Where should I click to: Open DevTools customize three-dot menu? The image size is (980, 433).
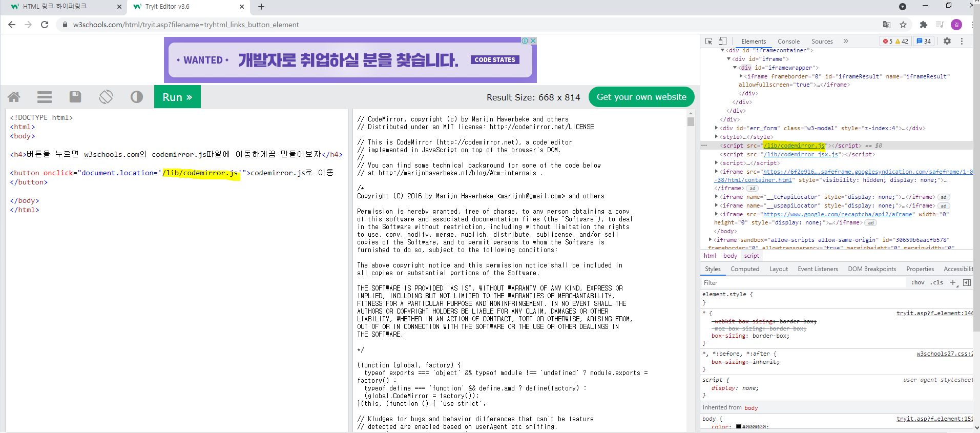coord(962,41)
